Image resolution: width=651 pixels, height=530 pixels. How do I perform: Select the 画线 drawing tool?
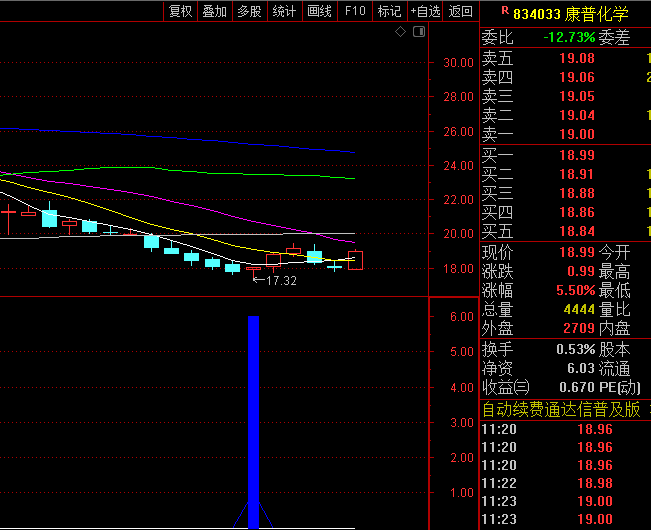pyautogui.click(x=319, y=12)
